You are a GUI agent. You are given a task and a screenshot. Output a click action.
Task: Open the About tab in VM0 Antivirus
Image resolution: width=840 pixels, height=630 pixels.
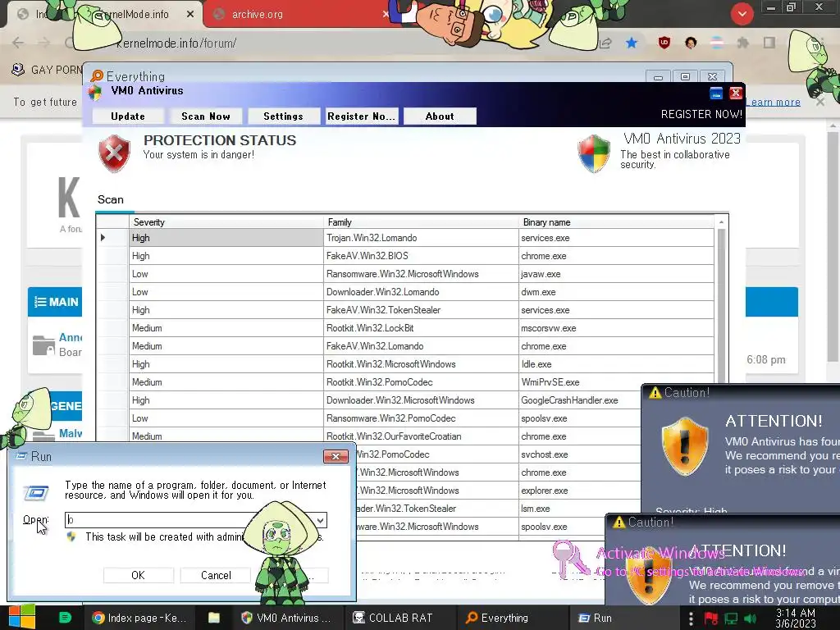click(440, 116)
